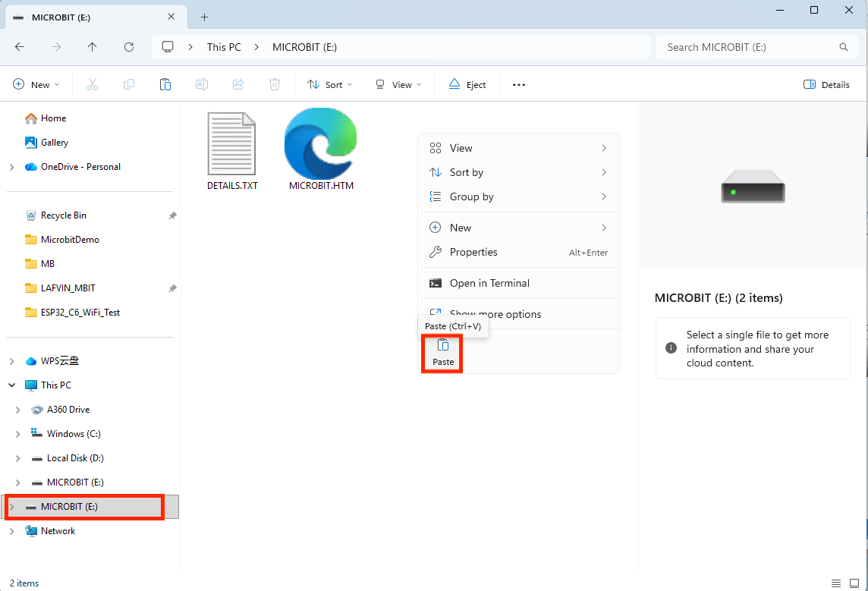Click the Eject drive toolbar button
The width and height of the screenshot is (868, 591).
coord(467,85)
